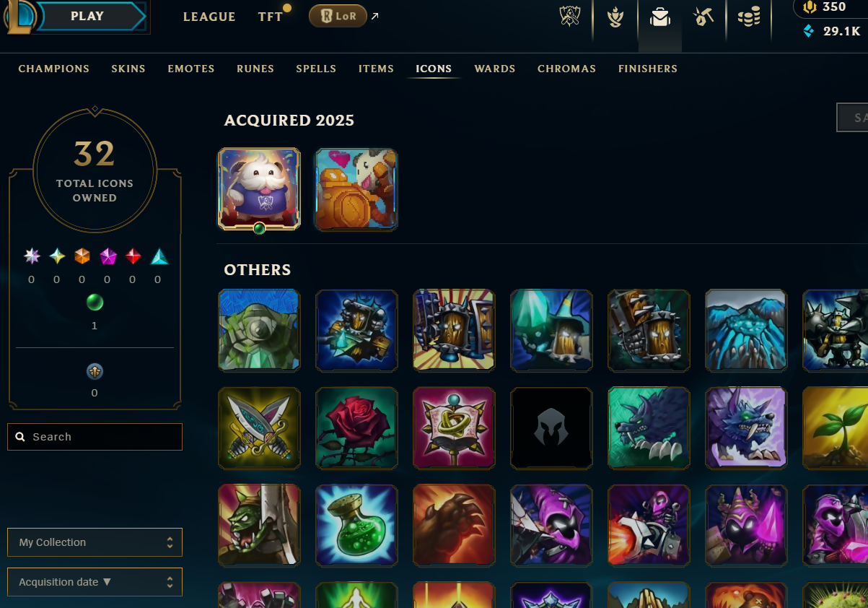The width and height of the screenshot is (868, 608).
Task: Open the My Collection filter dropdown
Action: (95, 542)
